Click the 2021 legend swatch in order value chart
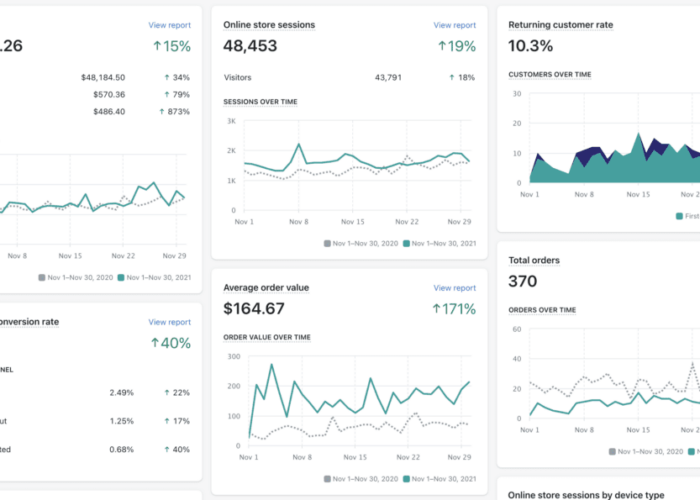The image size is (700, 500). [406, 479]
